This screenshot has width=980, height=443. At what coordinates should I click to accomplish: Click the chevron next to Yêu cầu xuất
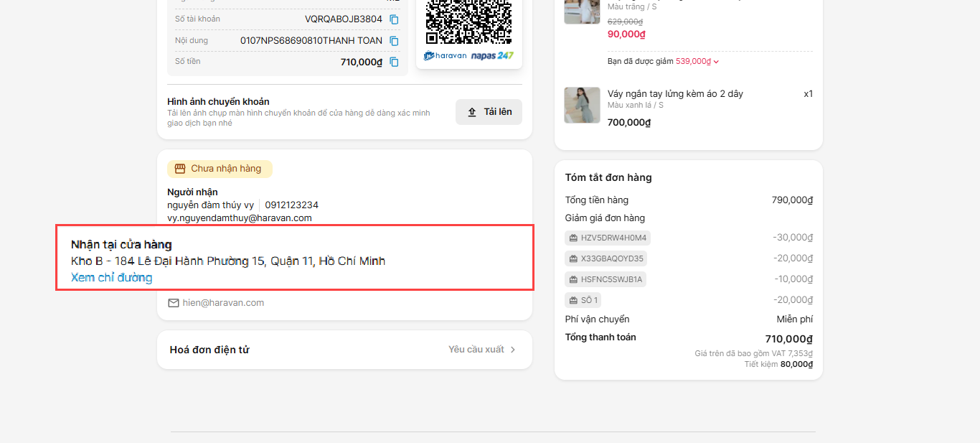[512, 350]
